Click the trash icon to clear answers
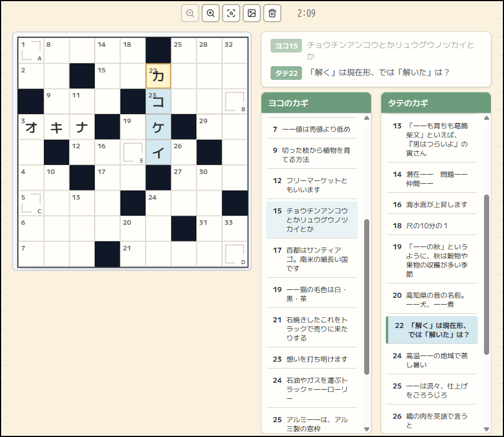The height and width of the screenshot is (437, 504). coord(272,13)
